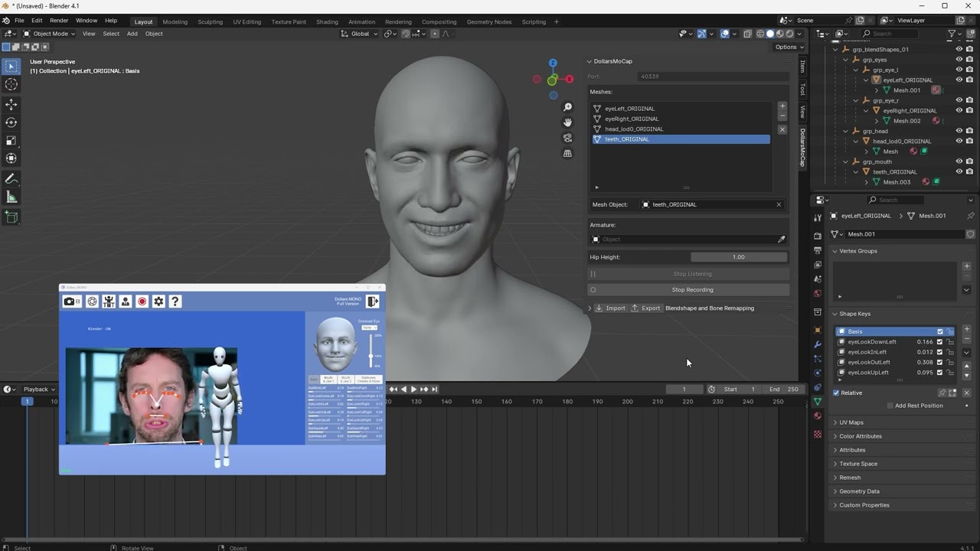
Task: Toggle camera view icon in the viewport
Action: coord(567,138)
